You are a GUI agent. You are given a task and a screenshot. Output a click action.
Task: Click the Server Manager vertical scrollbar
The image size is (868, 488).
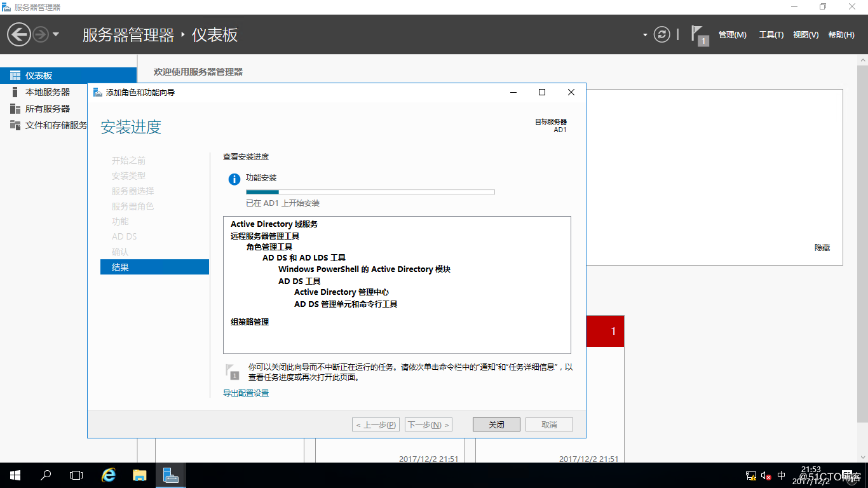pos(862,243)
